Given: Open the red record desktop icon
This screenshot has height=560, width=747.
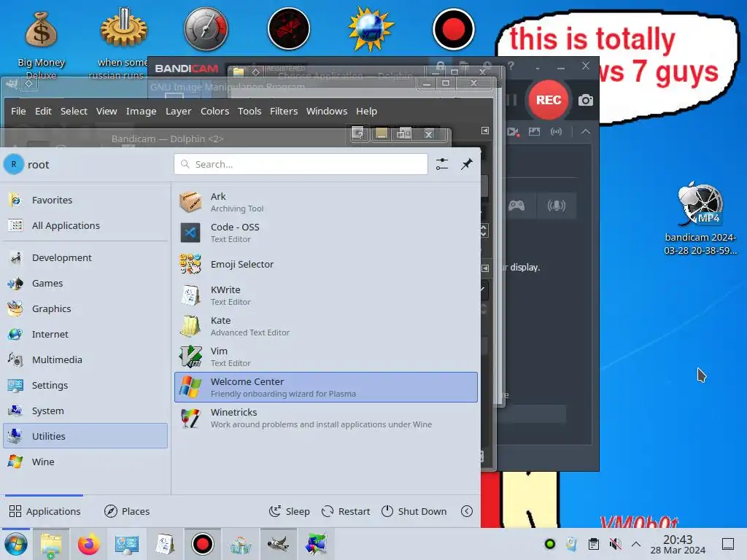Looking at the screenshot, I should 453,29.
